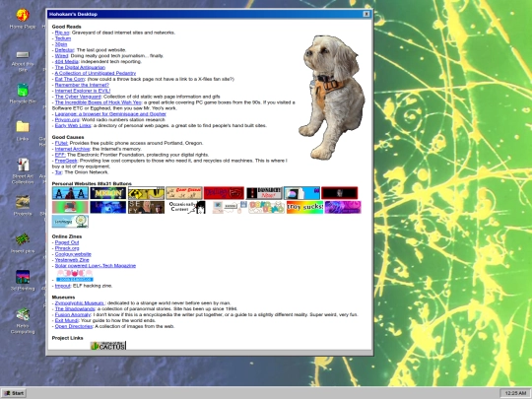Viewport: 532px width, 399px height.
Task: Click the pink hearts zine badge
Action: click(x=75, y=276)
